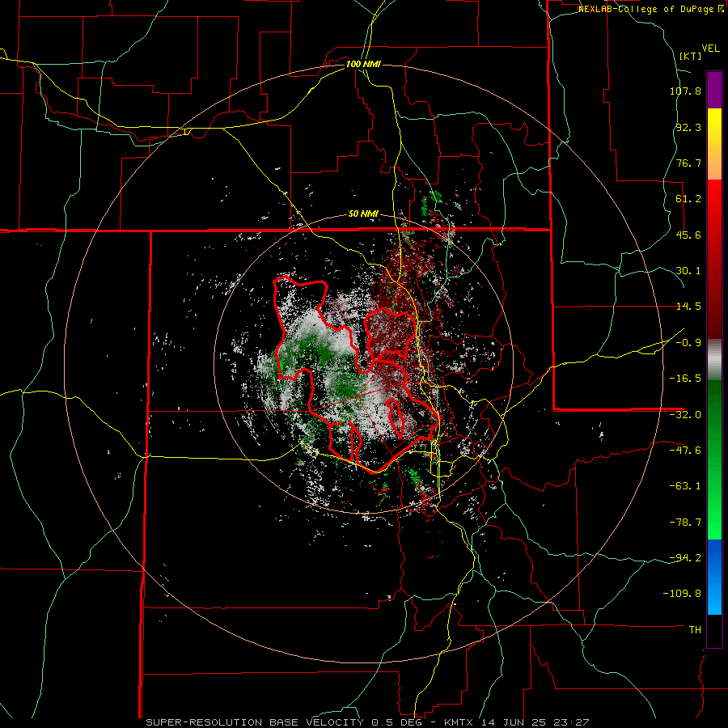The height and width of the screenshot is (728, 728).
Task: Select the 107.8 value on velocity scale
Action: pyautogui.click(x=685, y=91)
